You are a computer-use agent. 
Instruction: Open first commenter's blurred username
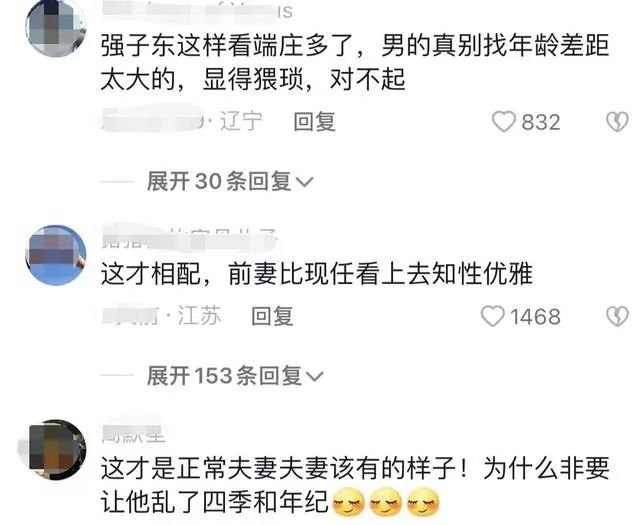pyautogui.click(x=198, y=11)
